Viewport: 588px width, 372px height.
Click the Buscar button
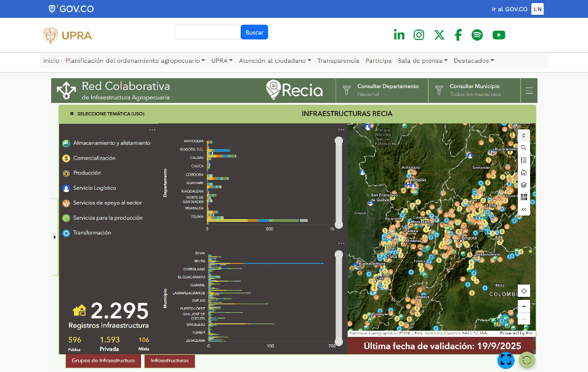tap(254, 32)
